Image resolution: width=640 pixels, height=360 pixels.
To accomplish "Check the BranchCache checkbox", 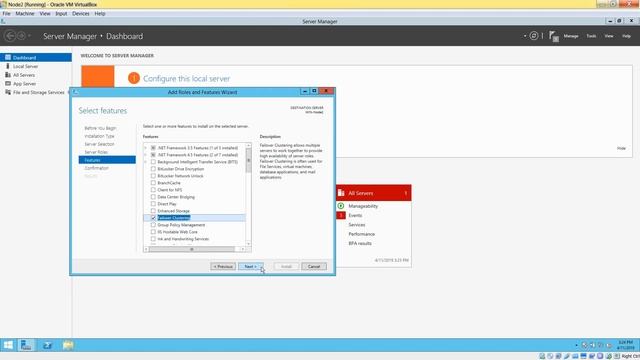I will coord(153,183).
